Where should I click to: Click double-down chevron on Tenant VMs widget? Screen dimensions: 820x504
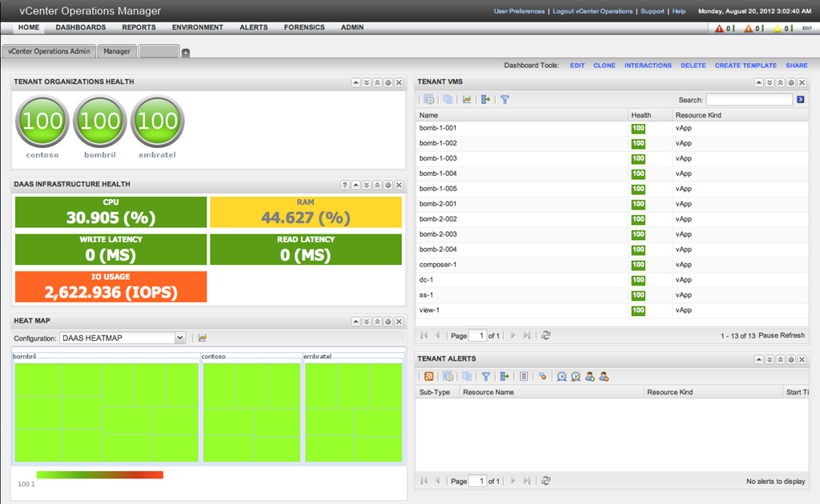tap(770, 82)
